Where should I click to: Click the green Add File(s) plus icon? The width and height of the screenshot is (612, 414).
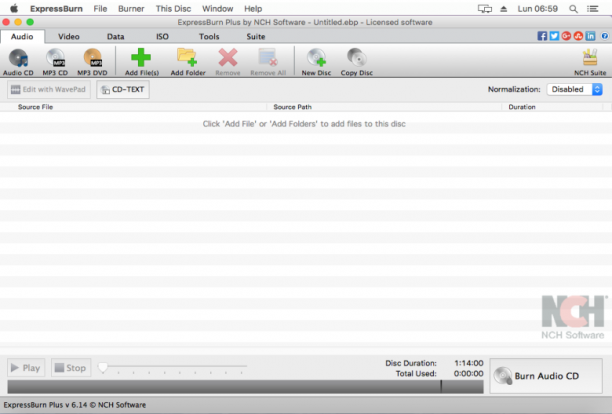coord(141,58)
